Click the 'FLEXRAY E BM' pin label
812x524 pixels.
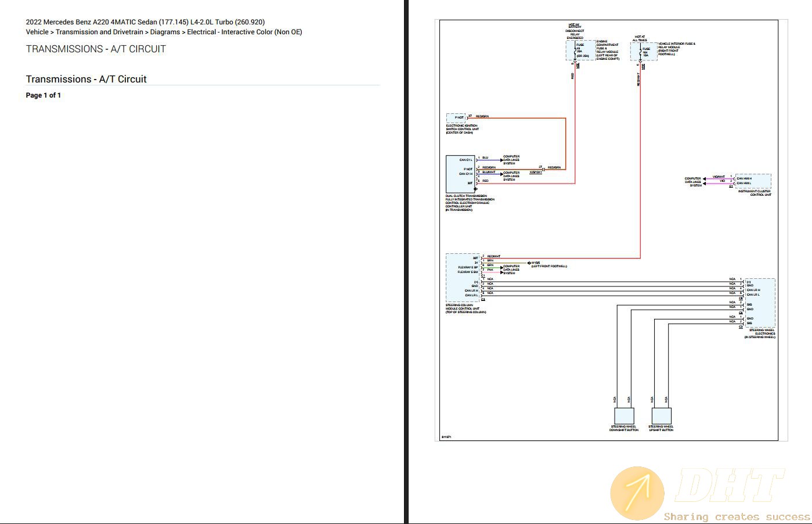(468, 272)
